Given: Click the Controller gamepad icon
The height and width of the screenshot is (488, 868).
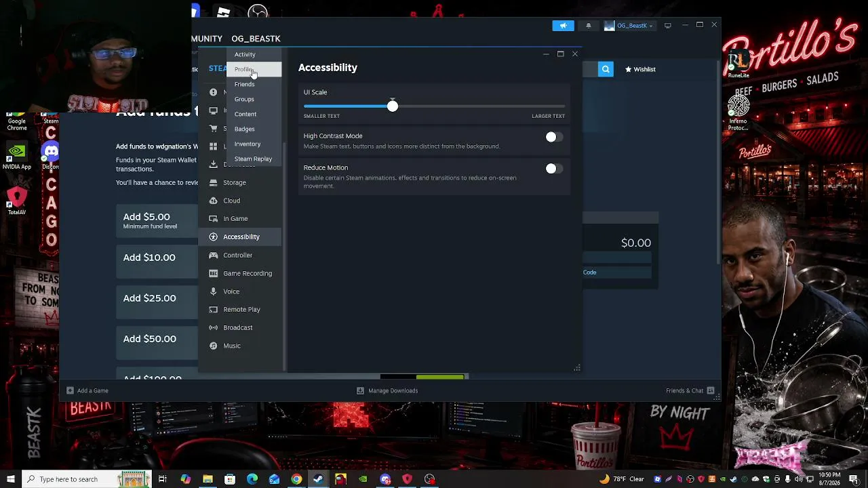Looking at the screenshot, I should point(214,255).
